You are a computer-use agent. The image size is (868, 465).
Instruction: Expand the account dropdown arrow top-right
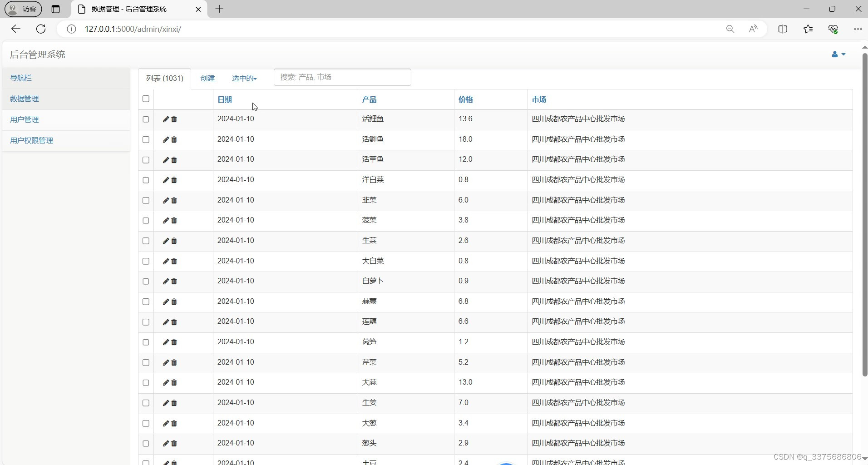coord(843,54)
